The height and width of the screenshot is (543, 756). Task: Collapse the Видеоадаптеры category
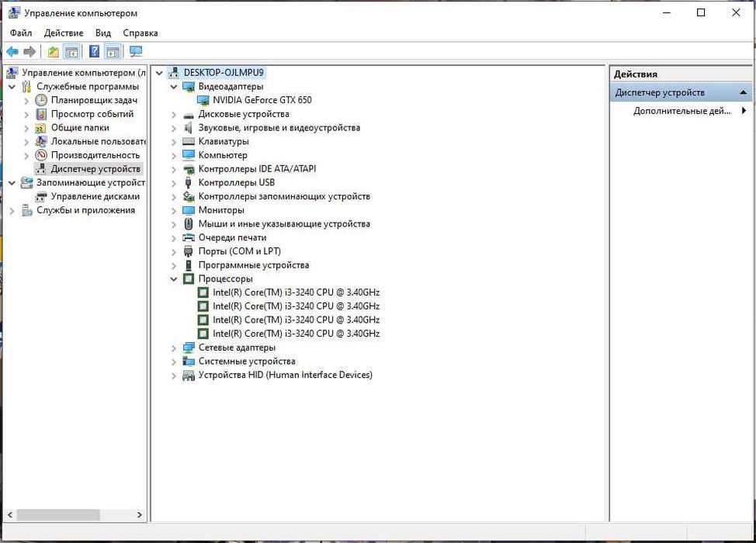[174, 87]
